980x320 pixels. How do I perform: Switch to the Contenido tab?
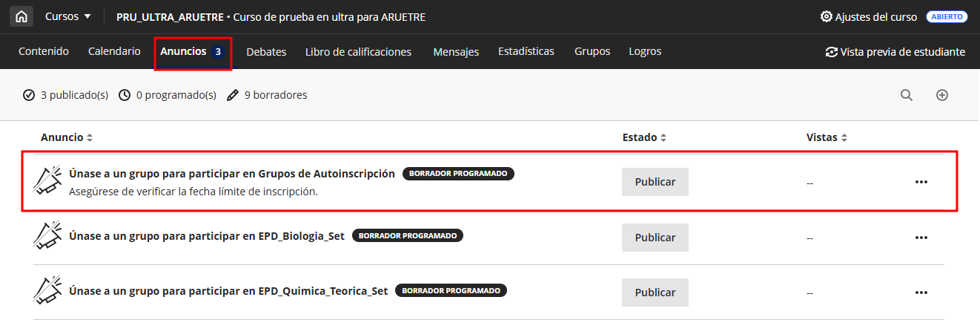point(44,51)
